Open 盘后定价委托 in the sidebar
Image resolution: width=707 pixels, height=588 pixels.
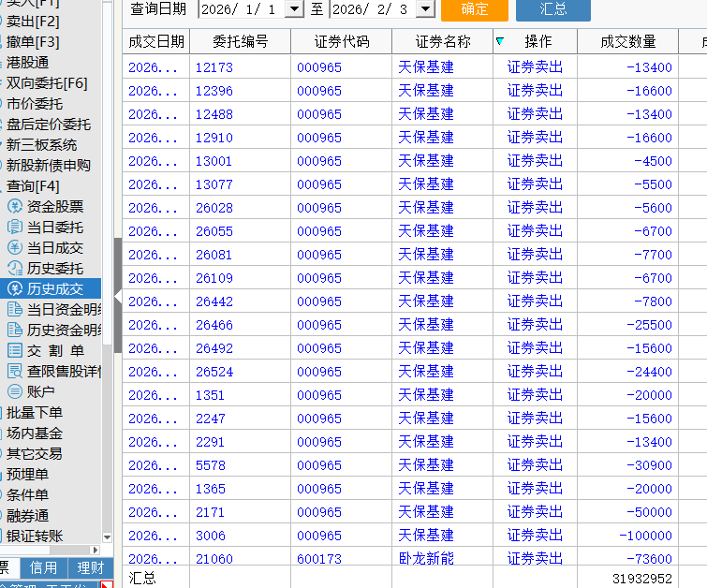click(x=49, y=124)
